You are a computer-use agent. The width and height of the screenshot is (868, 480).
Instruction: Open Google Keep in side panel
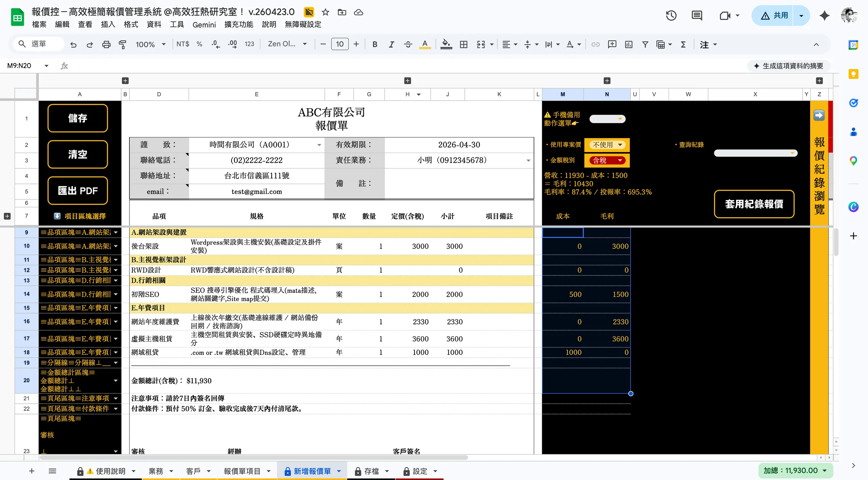coord(853,74)
